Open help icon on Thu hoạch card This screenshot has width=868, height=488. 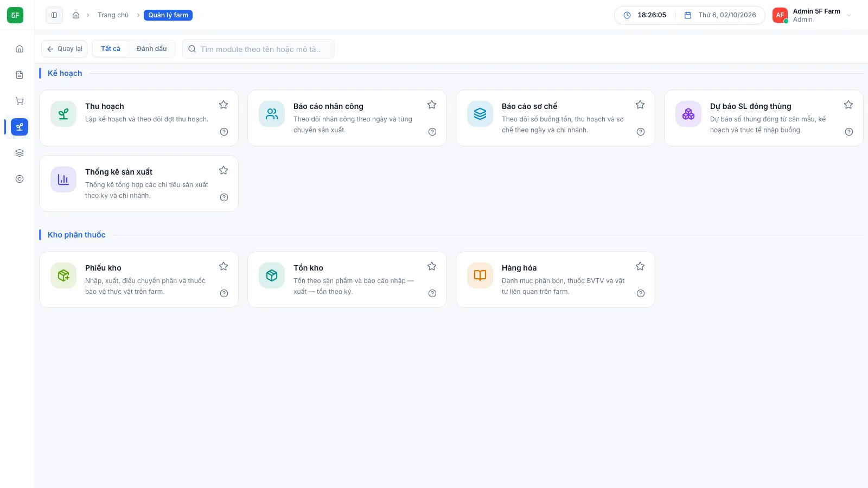coord(224,132)
